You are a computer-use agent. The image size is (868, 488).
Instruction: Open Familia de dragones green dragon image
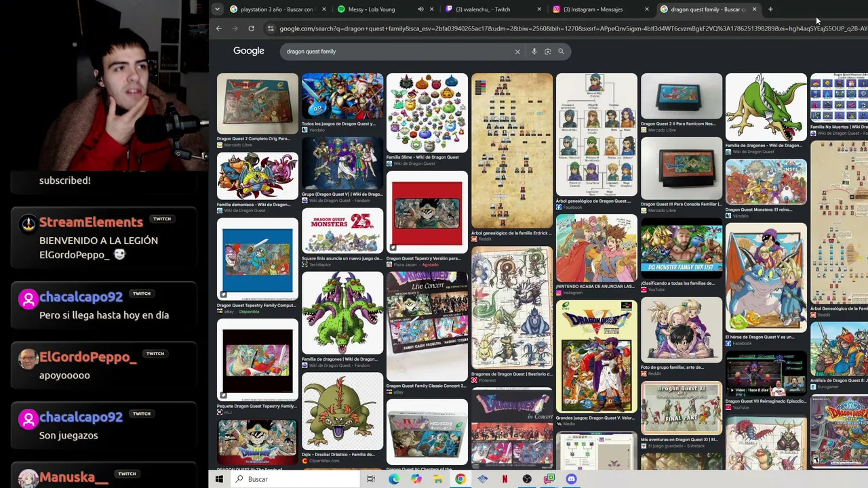[x=766, y=107]
